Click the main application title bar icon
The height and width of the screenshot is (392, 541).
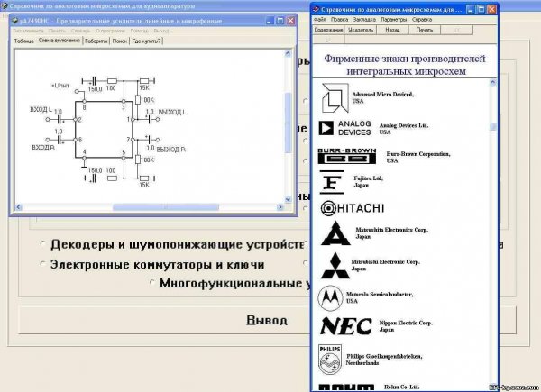click(5, 6)
